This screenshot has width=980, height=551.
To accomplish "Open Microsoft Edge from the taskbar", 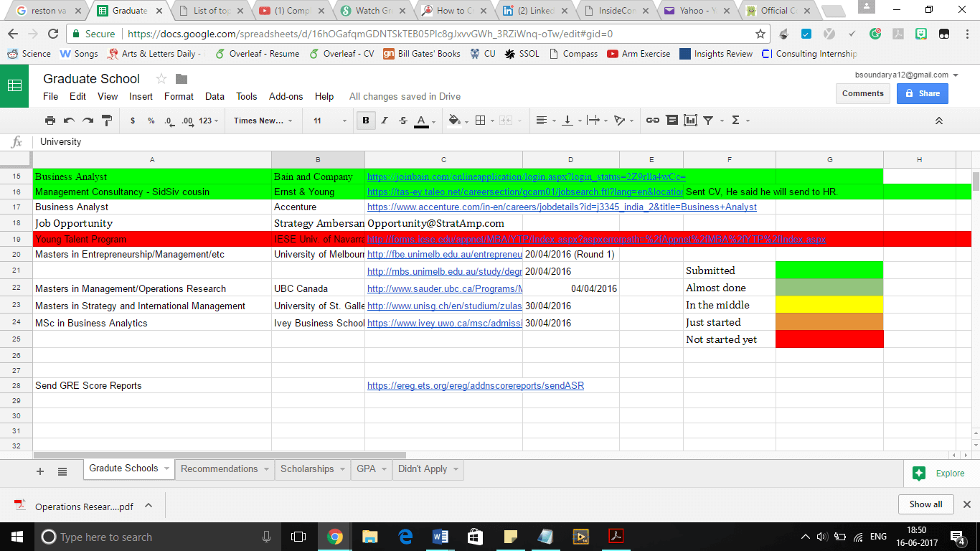I will (x=405, y=537).
